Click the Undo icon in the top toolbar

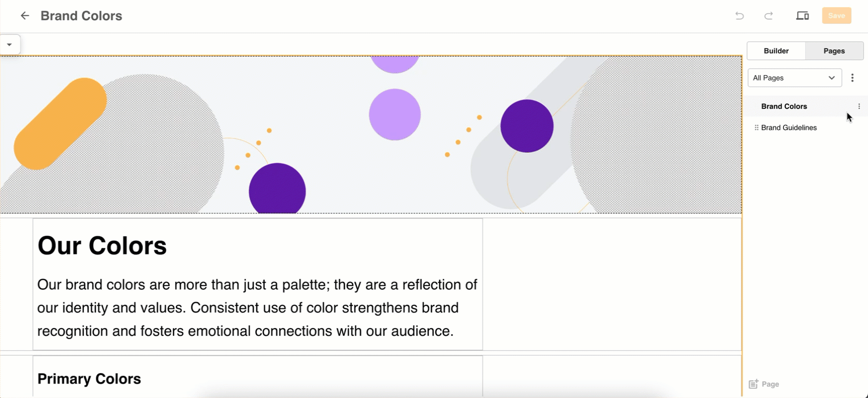(739, 16)
